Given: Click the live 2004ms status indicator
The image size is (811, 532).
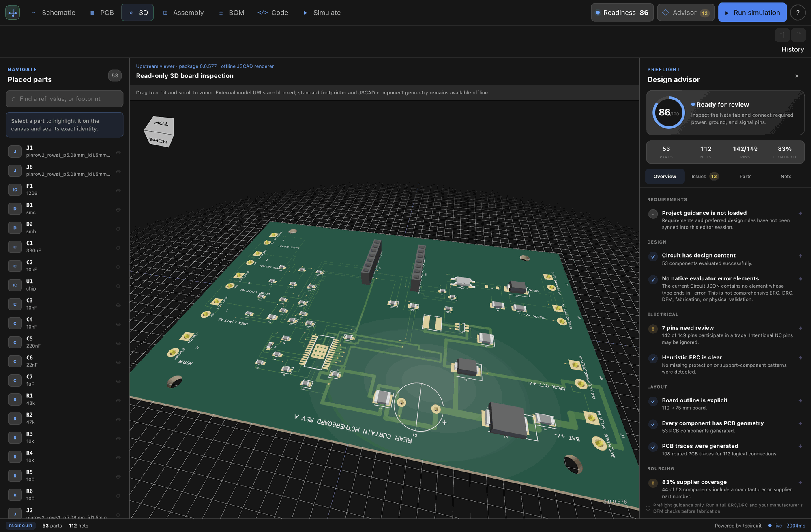Looking at the screenshot, I should click(787, 526).
